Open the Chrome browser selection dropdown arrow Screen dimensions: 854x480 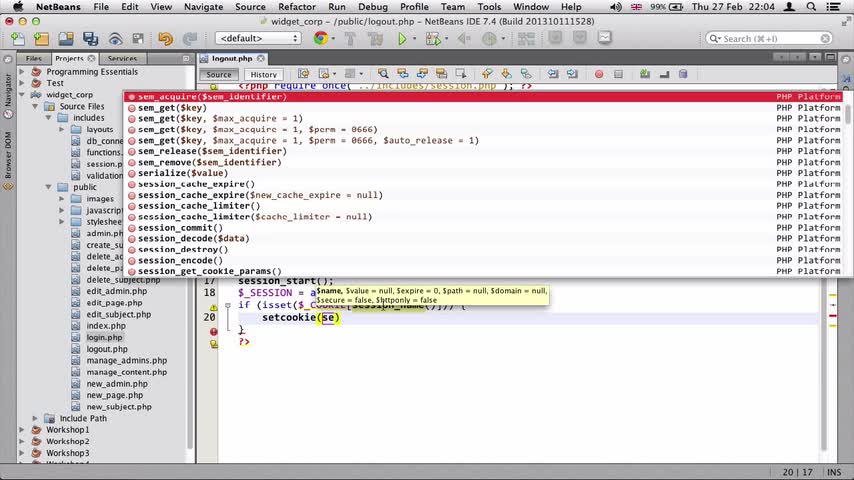tap(333, 39)
